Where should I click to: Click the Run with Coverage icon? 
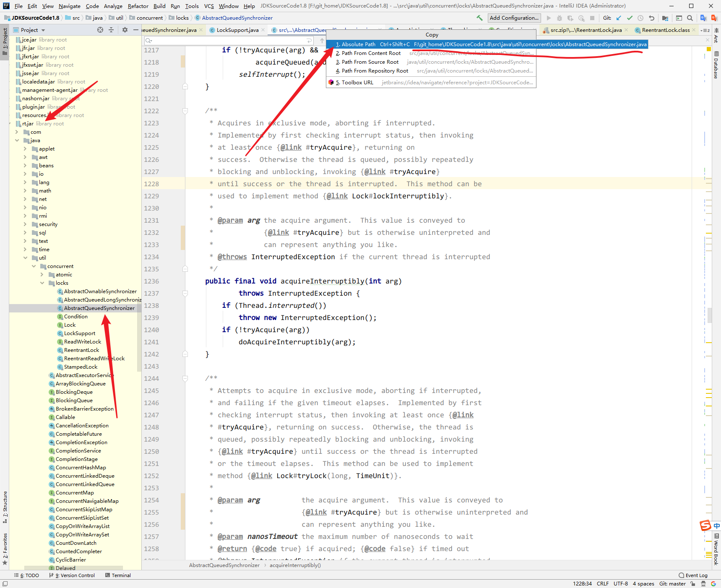(x=570, y=18)
